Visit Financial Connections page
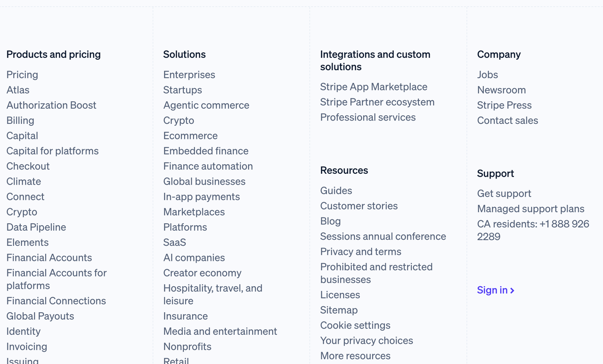 tap(56, 301)
